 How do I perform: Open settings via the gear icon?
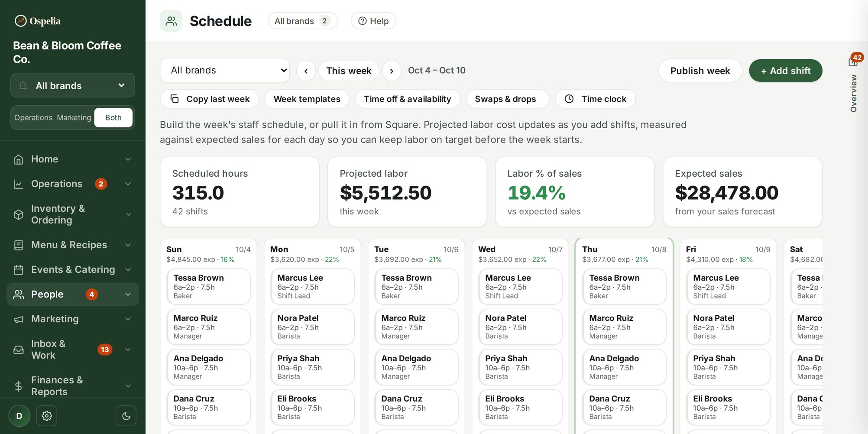[x=47, y=416]
